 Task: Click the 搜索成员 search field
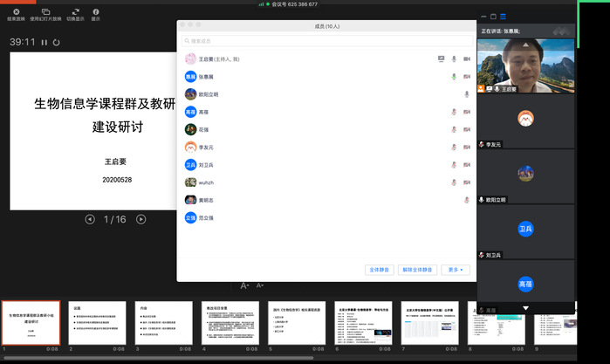326,41
